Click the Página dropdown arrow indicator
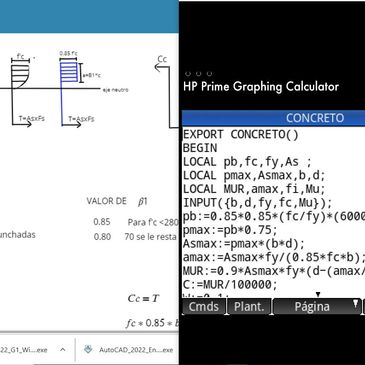365x365 pixels. (x=356, y=303)
